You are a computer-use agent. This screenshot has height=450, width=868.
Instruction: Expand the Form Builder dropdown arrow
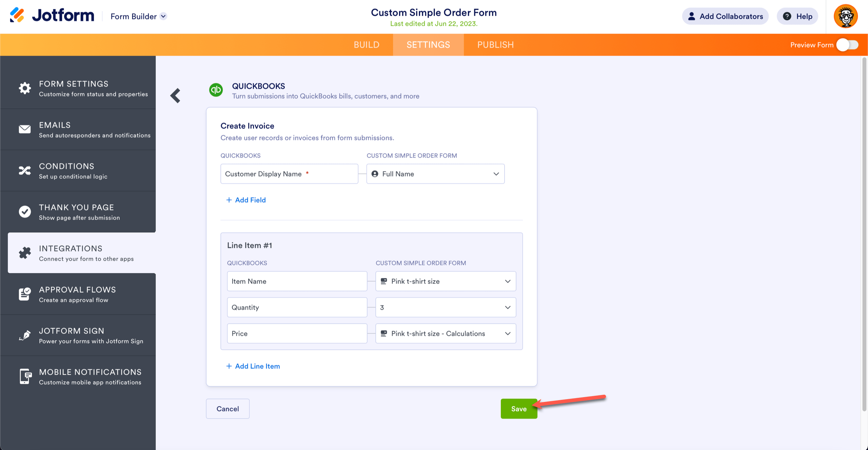tap(163, 16)
